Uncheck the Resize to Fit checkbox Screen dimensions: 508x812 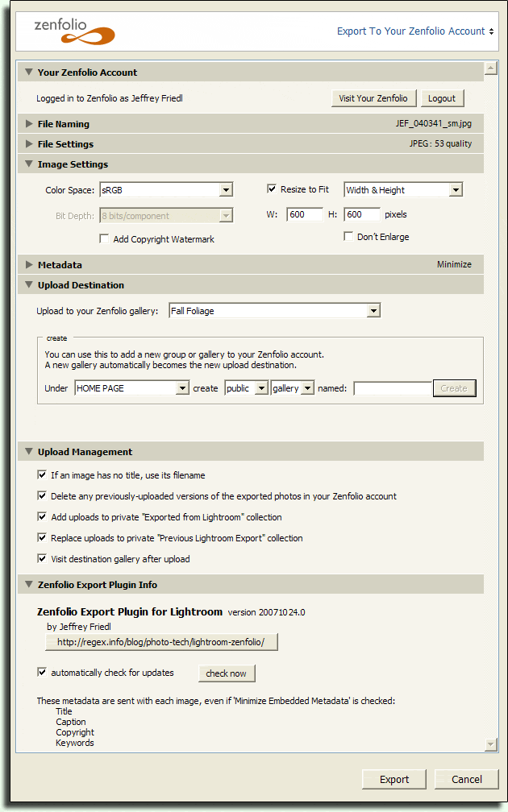[272, 189]
